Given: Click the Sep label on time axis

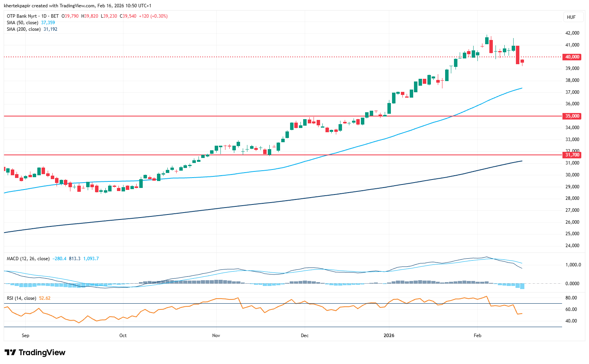Looking at the screenshot, I should (x=25, y=336).
